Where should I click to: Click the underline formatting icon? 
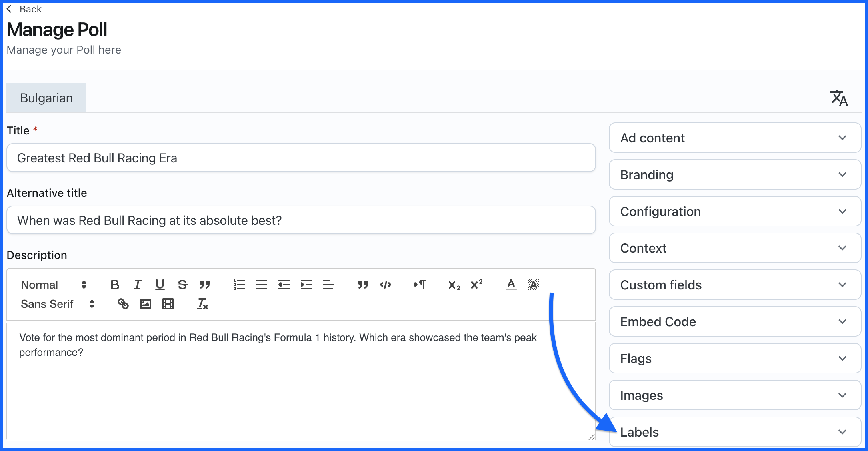(160, 285)
